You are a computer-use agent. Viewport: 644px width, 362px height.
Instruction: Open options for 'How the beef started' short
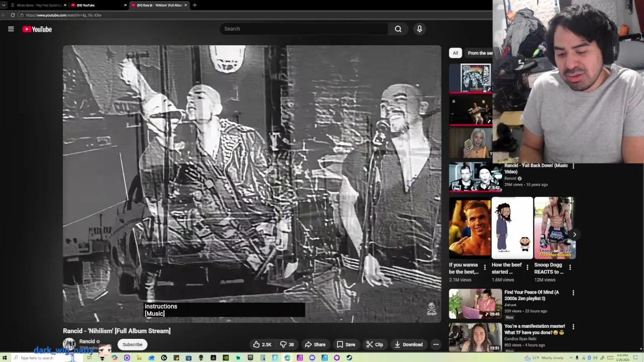(527, 267)
